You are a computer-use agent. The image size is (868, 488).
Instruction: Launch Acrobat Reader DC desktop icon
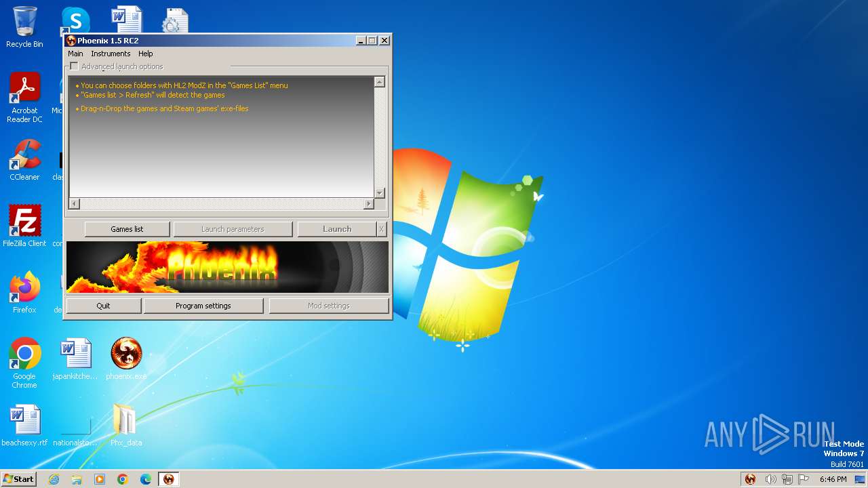[x=24, y=98]
